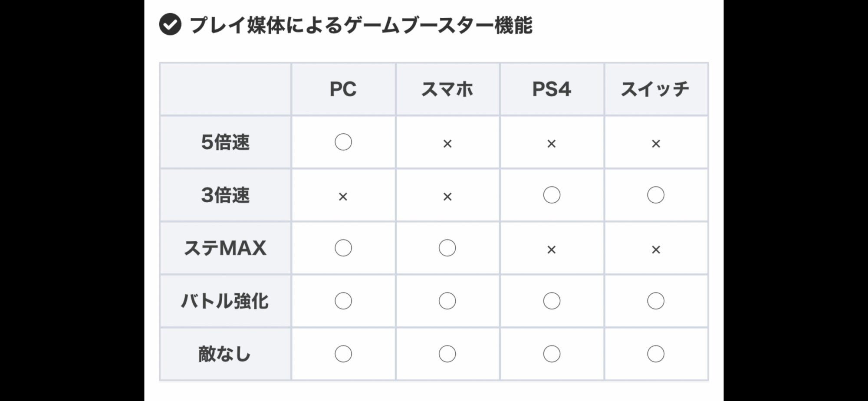Select the PC column header
Image resolution: width=868 pixels, height=401 pixels.
[343, 89]
